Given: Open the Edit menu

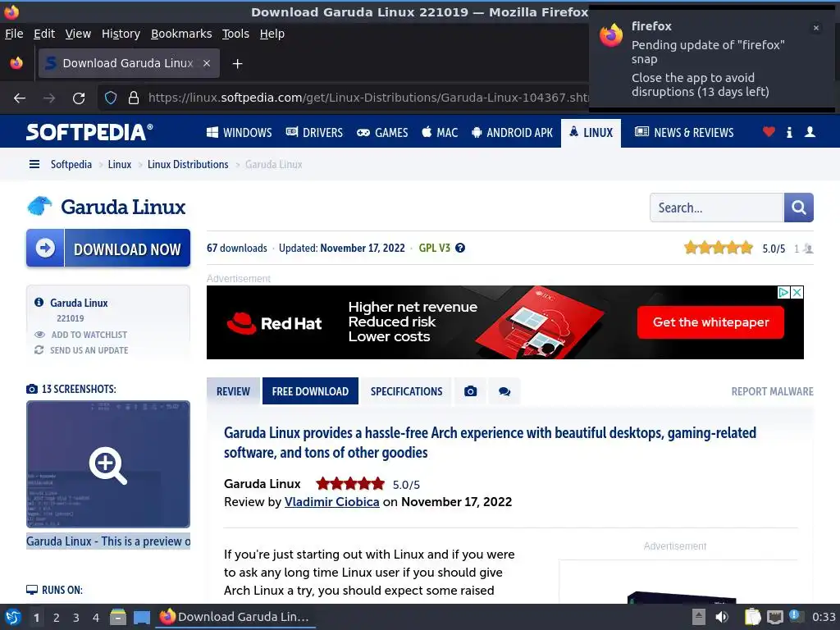Looking at the screenshot, I should tap(44, 34).
